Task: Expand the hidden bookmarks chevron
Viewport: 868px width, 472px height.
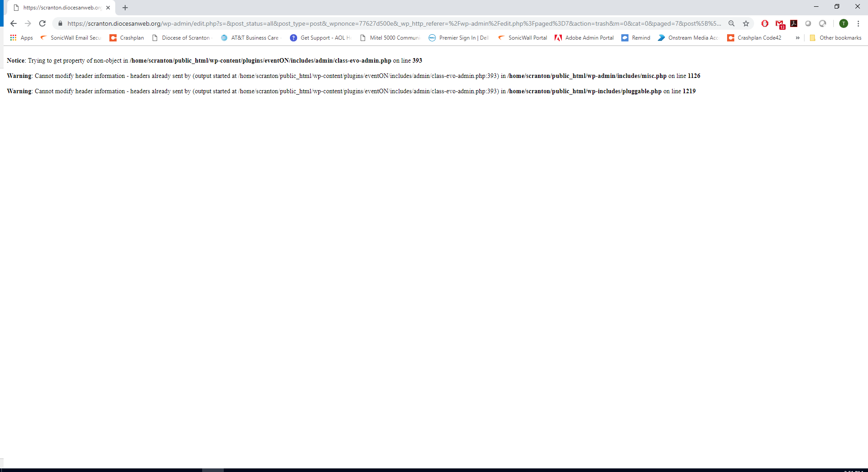Action: [797, 38]
